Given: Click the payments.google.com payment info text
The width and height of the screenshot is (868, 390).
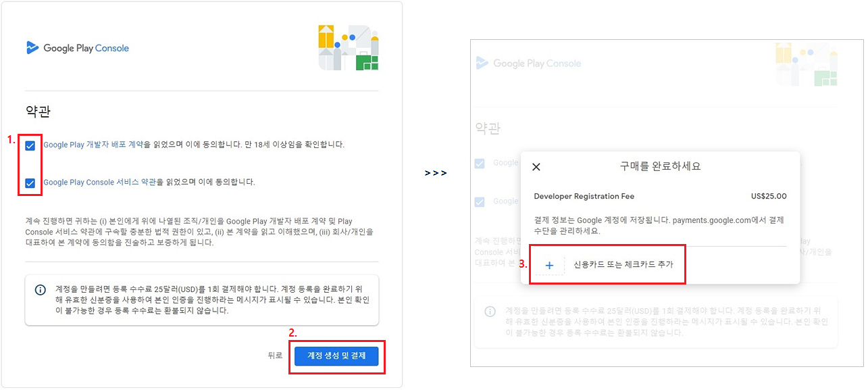Looking at the screenshot, I should coord(659,226).
